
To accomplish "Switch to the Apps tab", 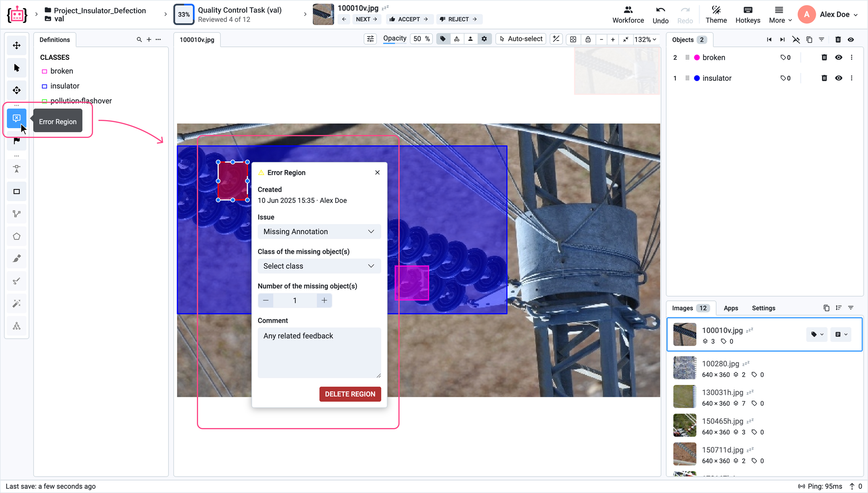I will (731, 308).
